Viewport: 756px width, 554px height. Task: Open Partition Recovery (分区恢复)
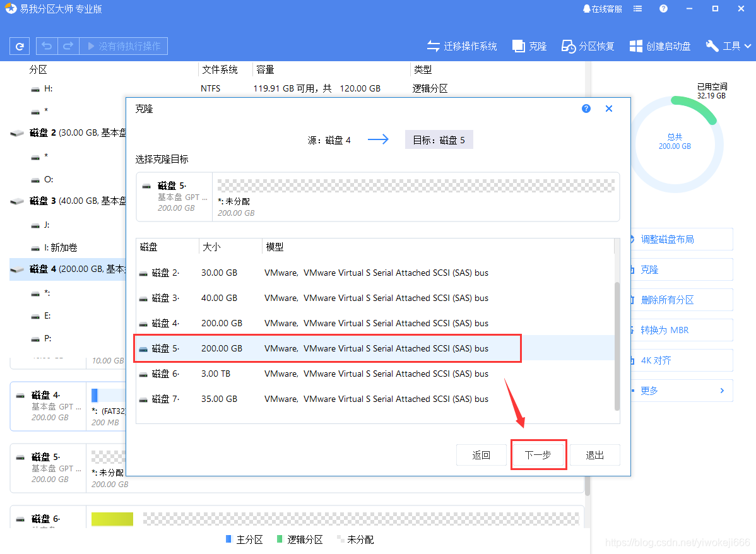pos(588,46)
